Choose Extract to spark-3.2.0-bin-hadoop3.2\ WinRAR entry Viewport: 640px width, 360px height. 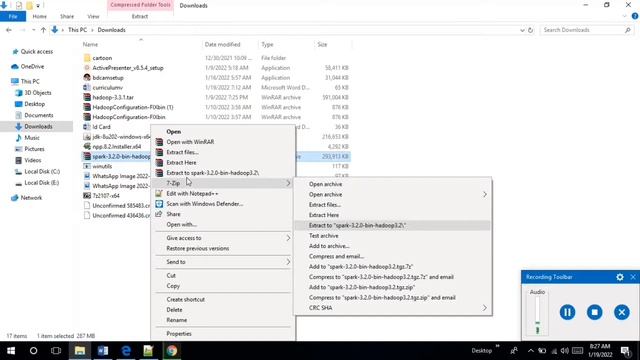click(x=222, y=173)
